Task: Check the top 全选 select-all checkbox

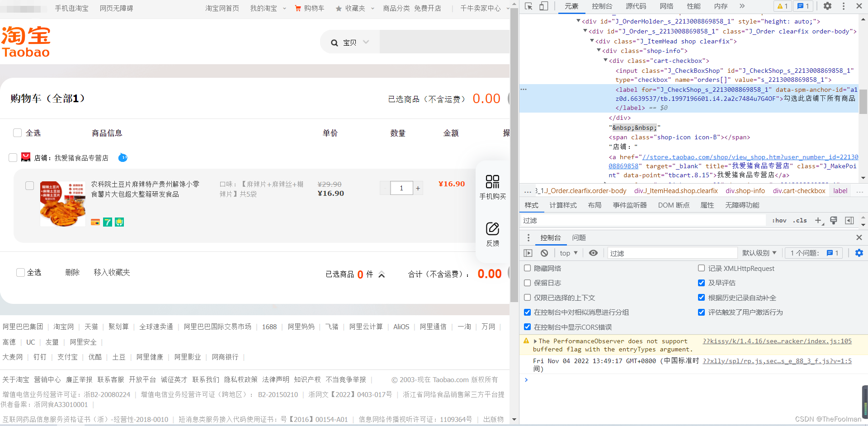Action: 18,133
